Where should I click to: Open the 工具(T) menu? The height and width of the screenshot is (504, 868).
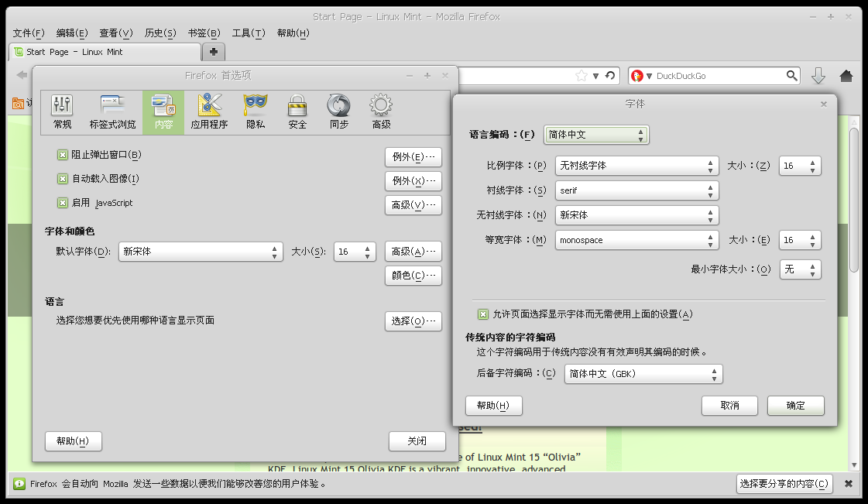[x=249, y=33]
